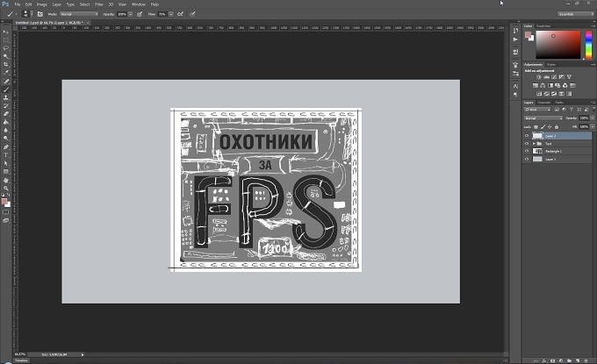597x364 pixels.
Task: Select the Horizontal Type tool
Action: pos(6,155)
